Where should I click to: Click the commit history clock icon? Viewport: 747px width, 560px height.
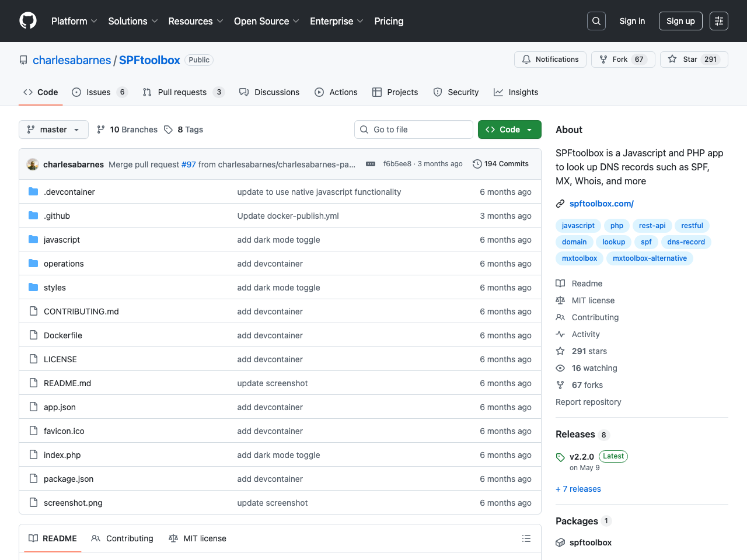(x=477, y=164)
